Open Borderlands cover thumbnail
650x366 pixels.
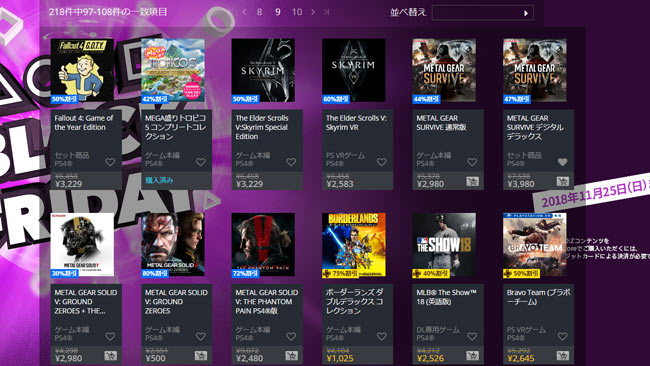354,245
